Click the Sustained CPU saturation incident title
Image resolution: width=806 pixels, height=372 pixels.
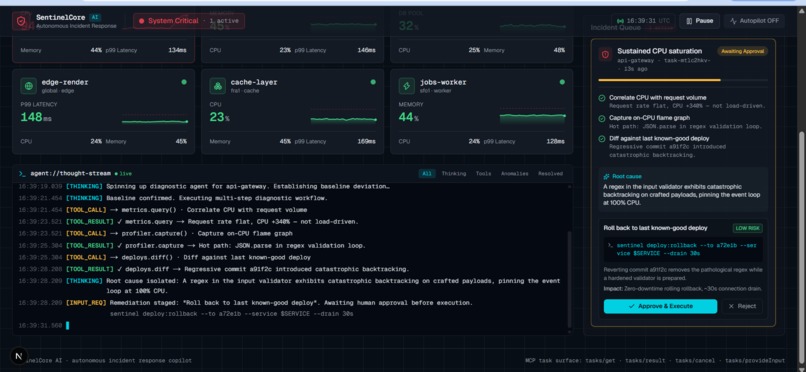click(660, 51)
